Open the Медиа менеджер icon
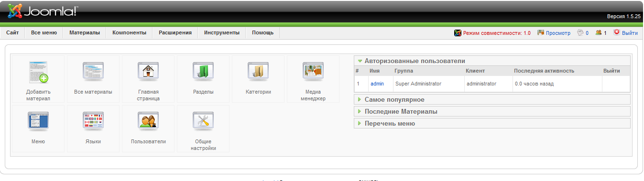This screenshot has width=644, height=181. pos(313,79)
